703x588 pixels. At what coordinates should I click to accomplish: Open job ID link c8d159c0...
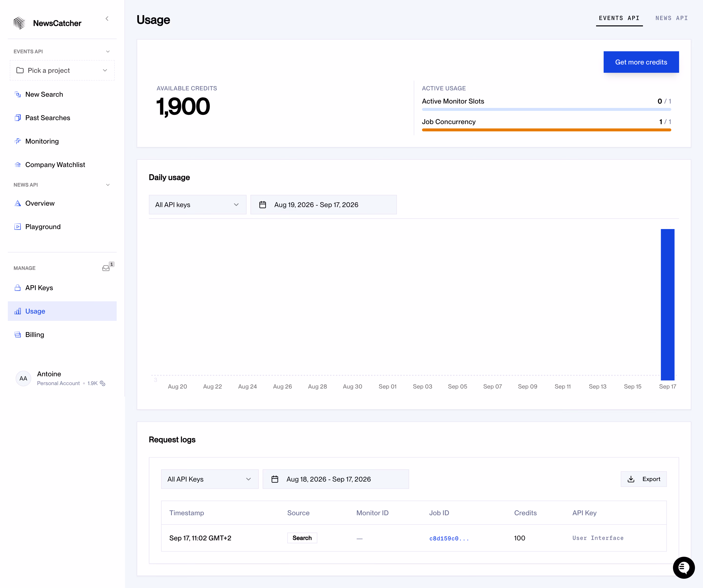point(449,538)
